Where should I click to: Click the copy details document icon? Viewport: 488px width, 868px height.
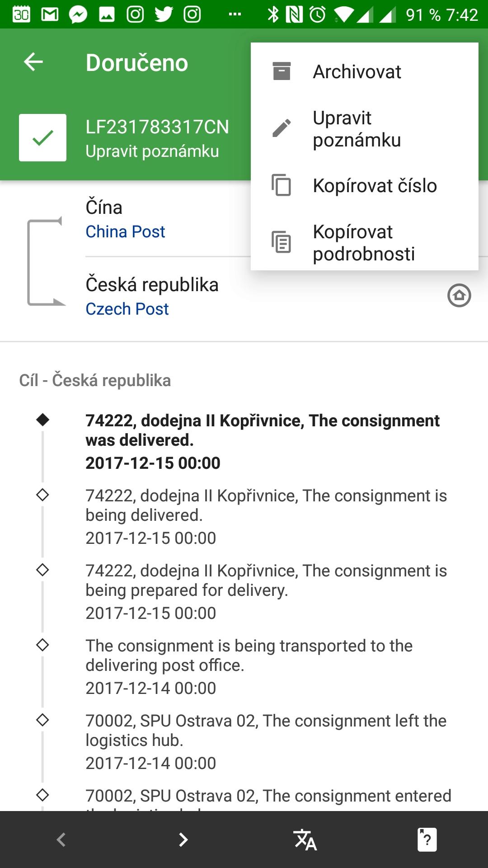(x=282, y=242)
